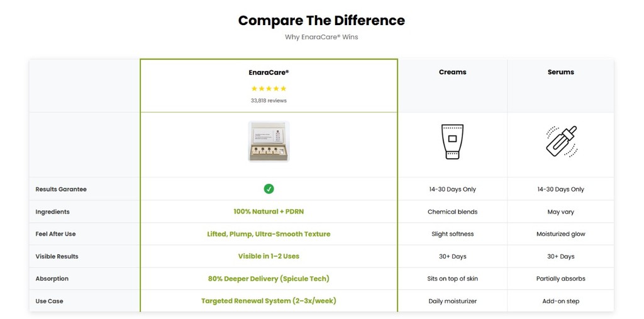Select the Serums column header
This screenshot has width=644, height=319.
(560, 72)
